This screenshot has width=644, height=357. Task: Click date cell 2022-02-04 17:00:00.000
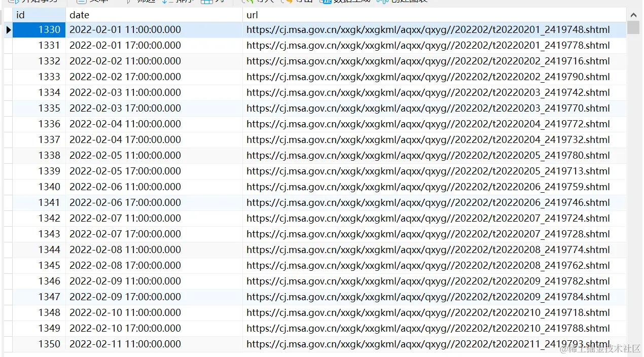(x=154, y=140)
